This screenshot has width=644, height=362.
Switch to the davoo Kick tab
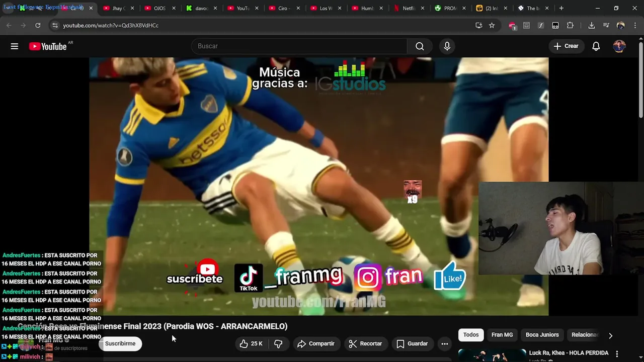coord(201,8)
